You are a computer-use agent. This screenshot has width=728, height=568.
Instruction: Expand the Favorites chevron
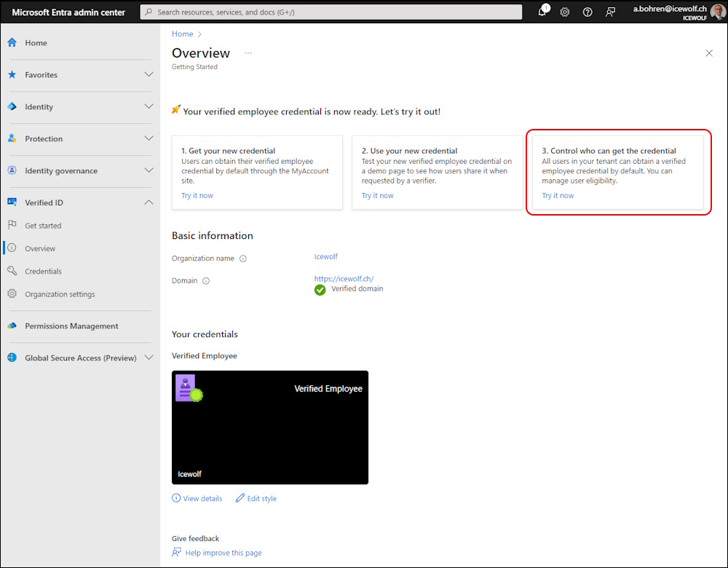[149, 74]
